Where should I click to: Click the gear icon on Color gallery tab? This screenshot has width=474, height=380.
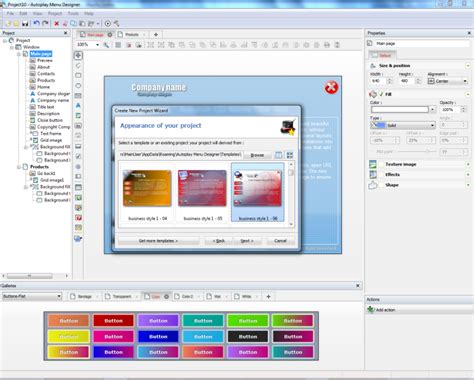pos(166,296)
